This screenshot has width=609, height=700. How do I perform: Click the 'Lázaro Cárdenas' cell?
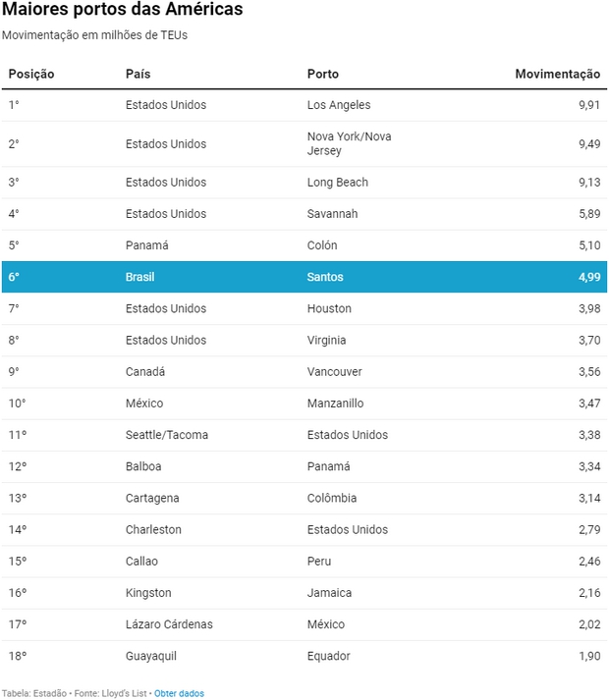pos(169,624)
